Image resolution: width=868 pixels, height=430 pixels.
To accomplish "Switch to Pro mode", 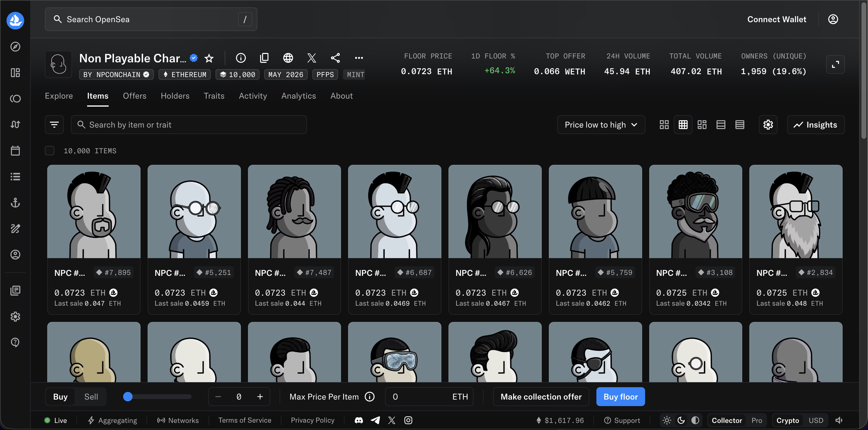I will click(756, 420).
